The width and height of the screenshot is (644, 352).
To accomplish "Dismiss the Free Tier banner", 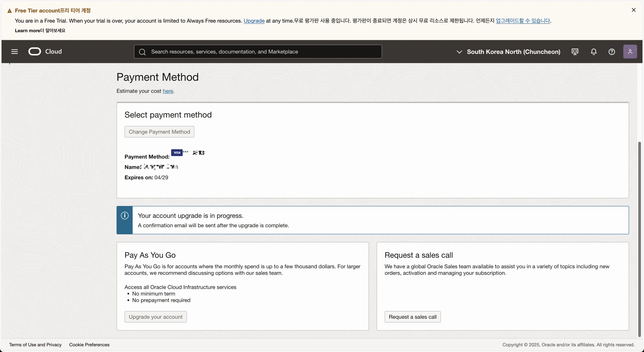I will [x=634, y=10].
